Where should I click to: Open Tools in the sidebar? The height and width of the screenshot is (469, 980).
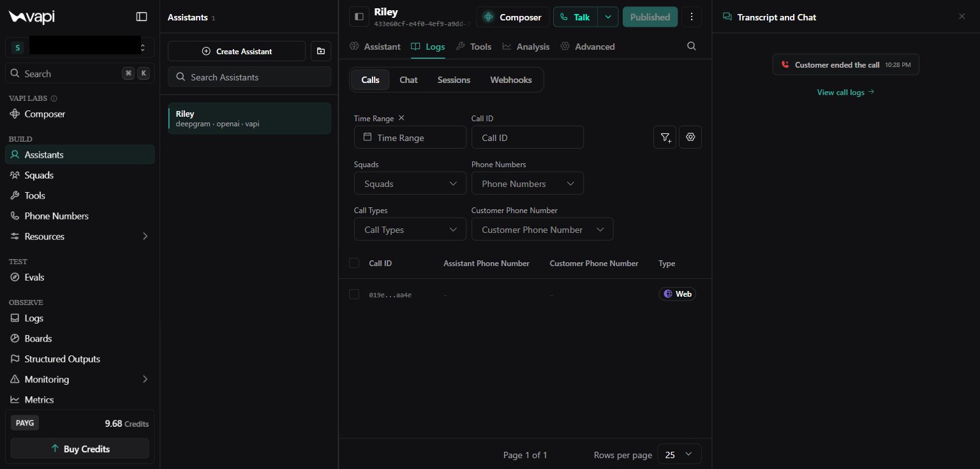tap(80, 195)
